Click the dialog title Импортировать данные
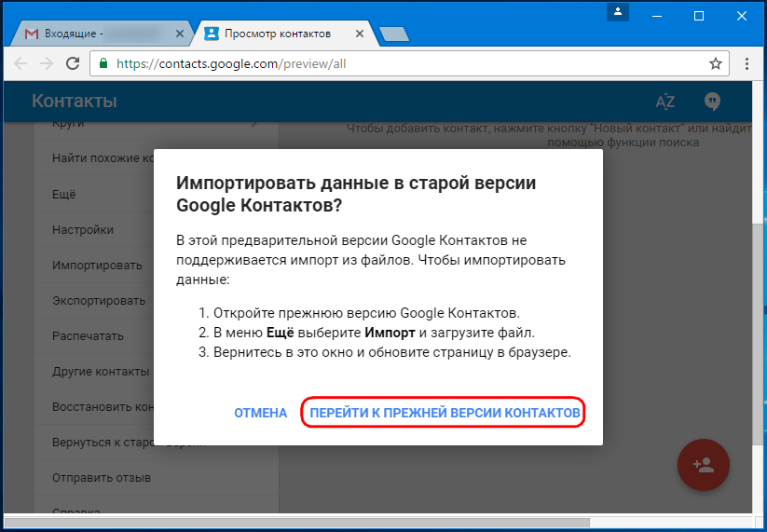767x532 pixels. pyautogui.click(x=356, y=194)
